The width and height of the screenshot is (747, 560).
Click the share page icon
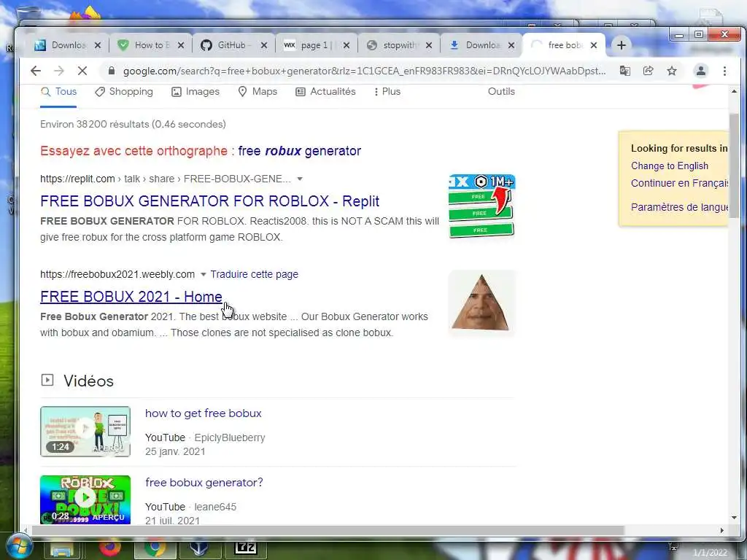coord(649,71)
